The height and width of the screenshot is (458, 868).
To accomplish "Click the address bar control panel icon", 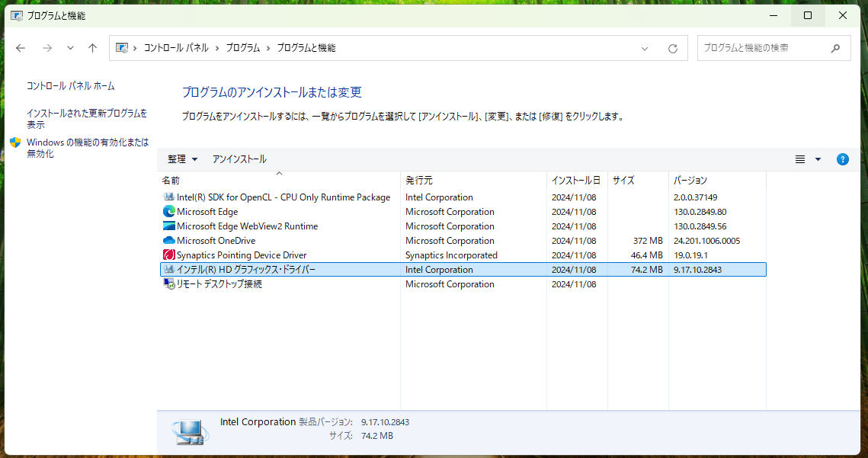I will 122,48.
